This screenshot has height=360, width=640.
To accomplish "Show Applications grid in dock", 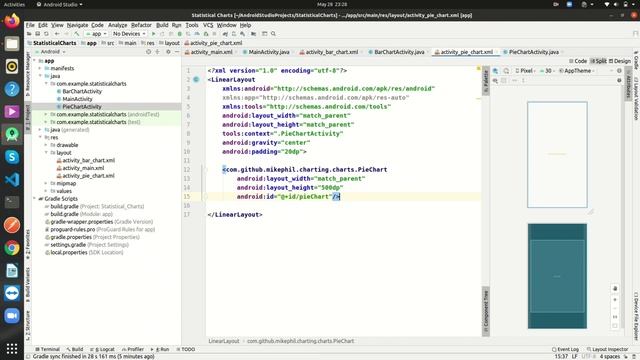I will tap(12, 348).
